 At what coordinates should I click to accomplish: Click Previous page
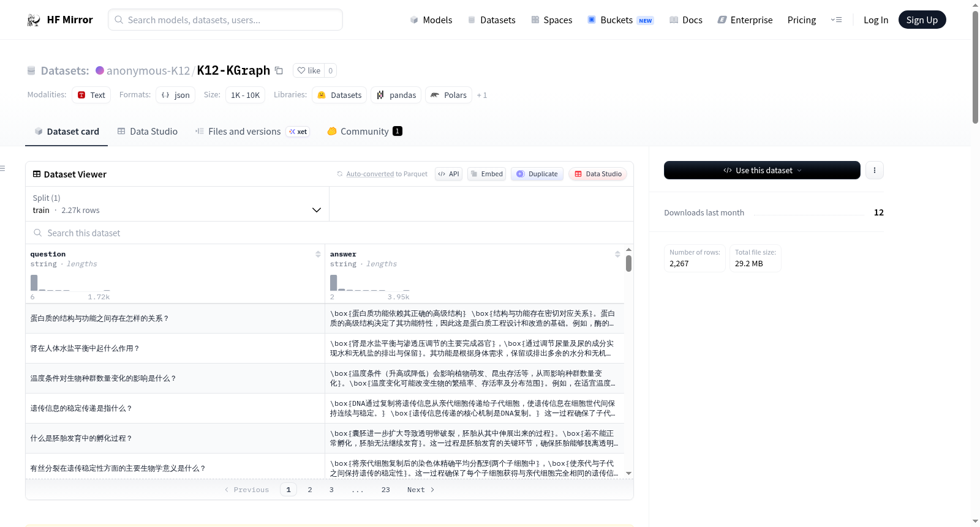click(247, 490)
